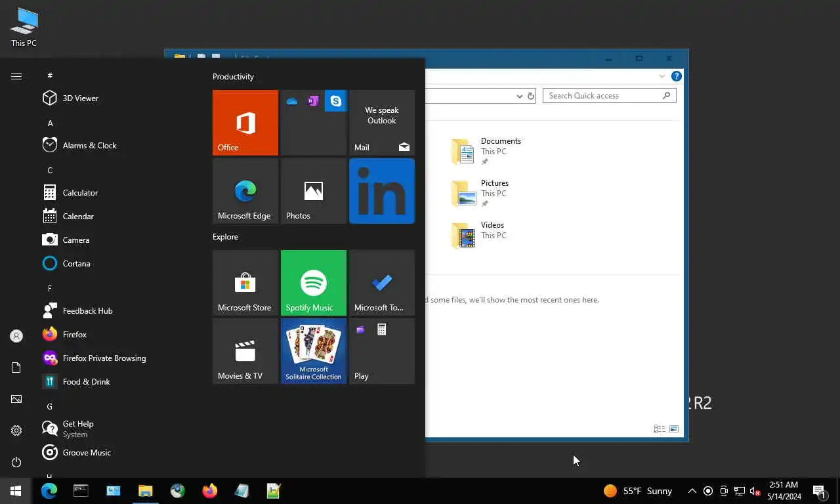Screen dimensions: 840x504
Task: Open the 55°F Sunny weather widget on the taskbar
Action: [x=638, y=491]
